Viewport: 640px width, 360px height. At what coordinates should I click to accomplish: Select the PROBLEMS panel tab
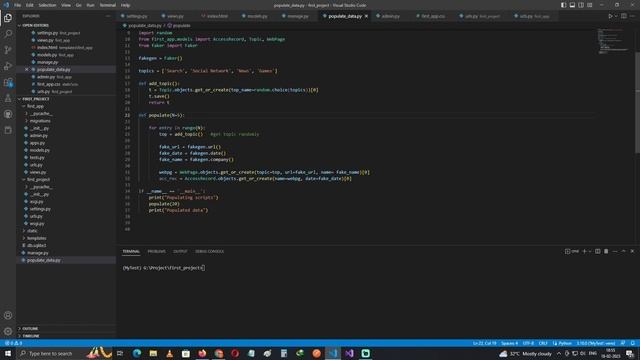(157, 251)
